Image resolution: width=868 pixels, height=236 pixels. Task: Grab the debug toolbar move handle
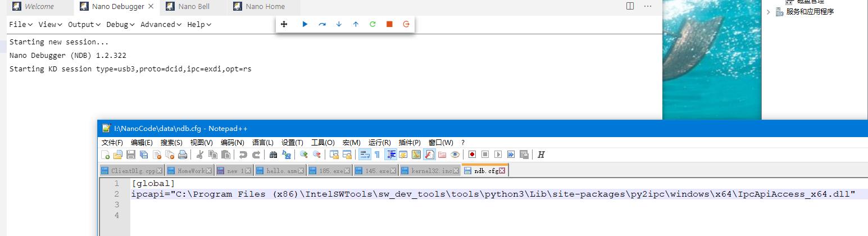tap(284, 24)
